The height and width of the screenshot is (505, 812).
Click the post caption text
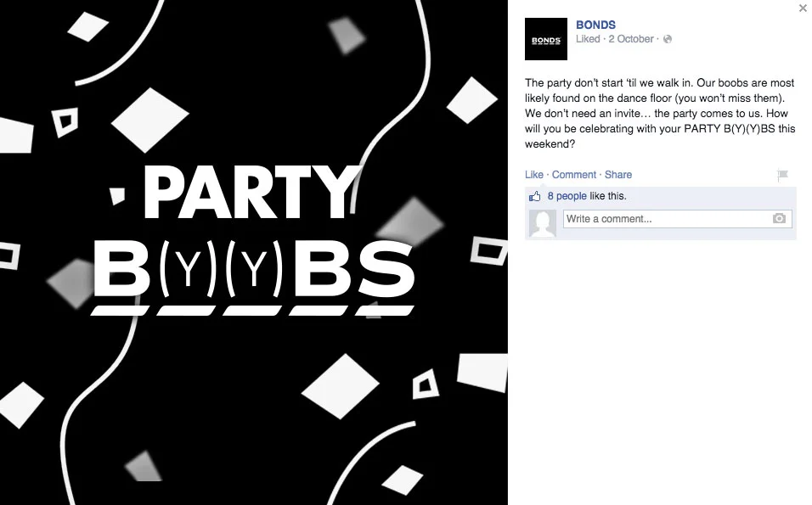click(660, 114)
